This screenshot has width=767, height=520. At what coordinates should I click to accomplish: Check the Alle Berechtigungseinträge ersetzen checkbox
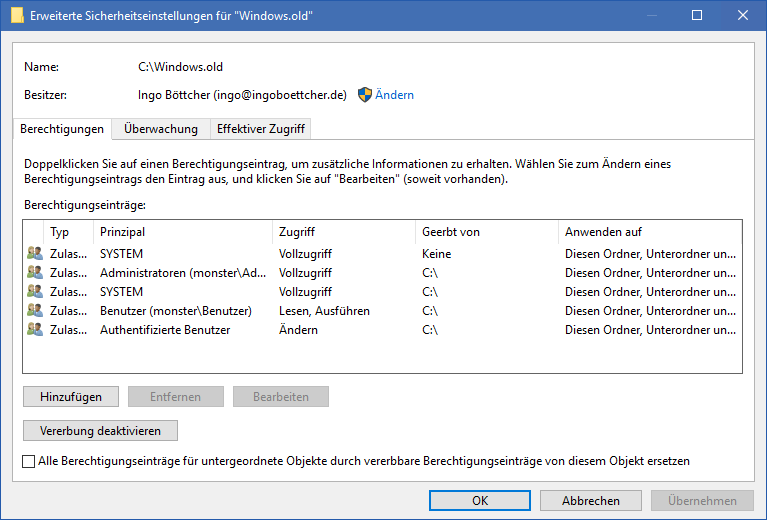pos(28,461)
